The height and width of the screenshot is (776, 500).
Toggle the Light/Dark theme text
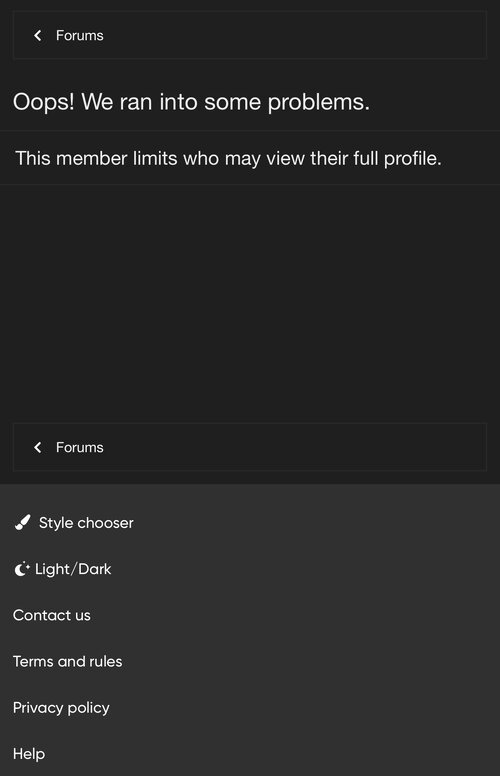click(73, 569)
